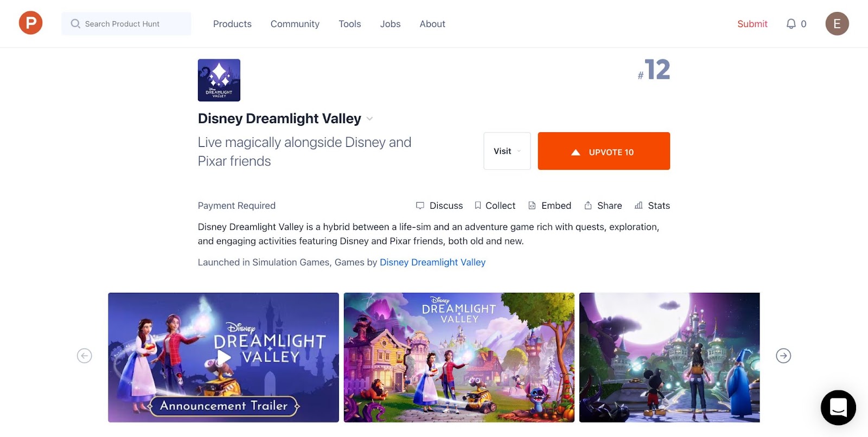Image resolution: width=868 pixels, height=437 pixels.
Task: View the product Stats
Action: pyautogui.click(x=652, y=205)
